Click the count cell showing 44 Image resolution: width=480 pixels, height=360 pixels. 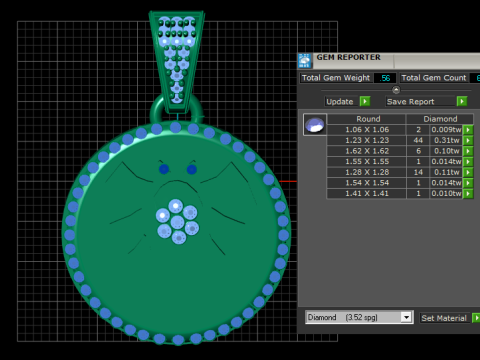(418, 140)
